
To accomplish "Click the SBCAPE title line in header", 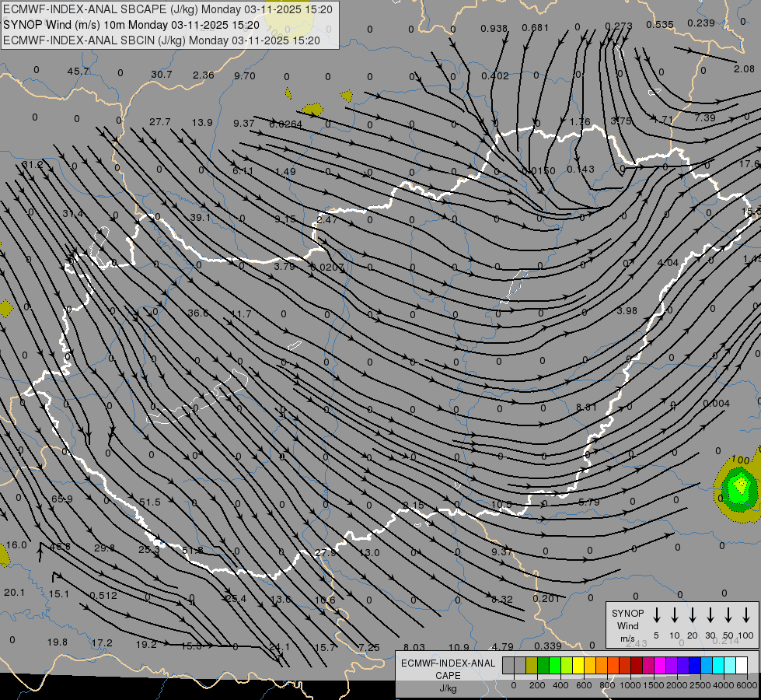I will click(x=168, y=9).
